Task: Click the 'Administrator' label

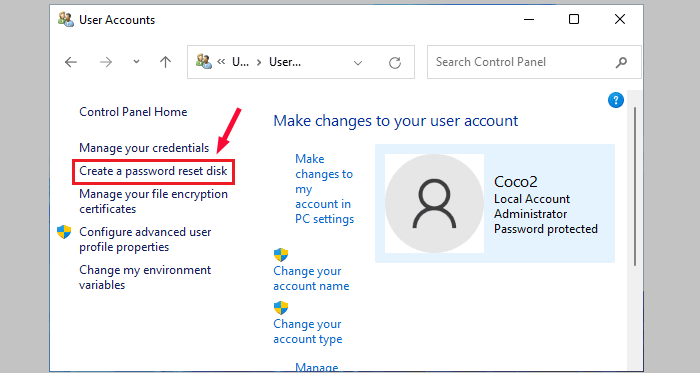Action: [530, 214]
